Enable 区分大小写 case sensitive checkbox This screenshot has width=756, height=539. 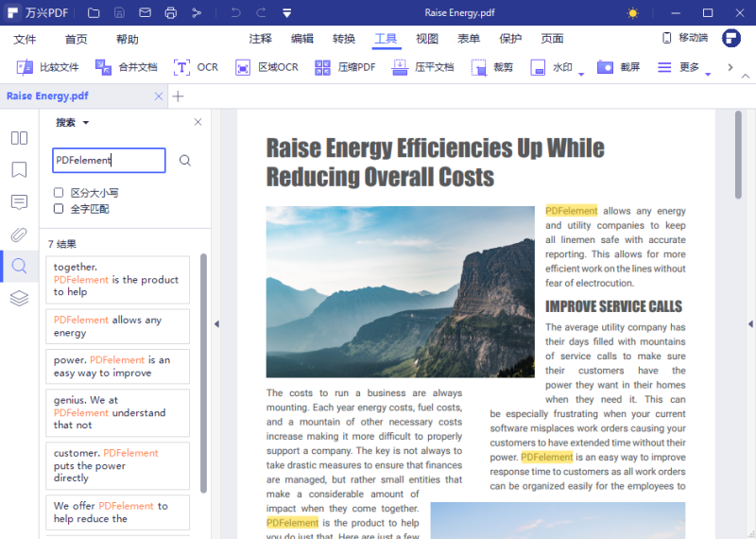59,193
